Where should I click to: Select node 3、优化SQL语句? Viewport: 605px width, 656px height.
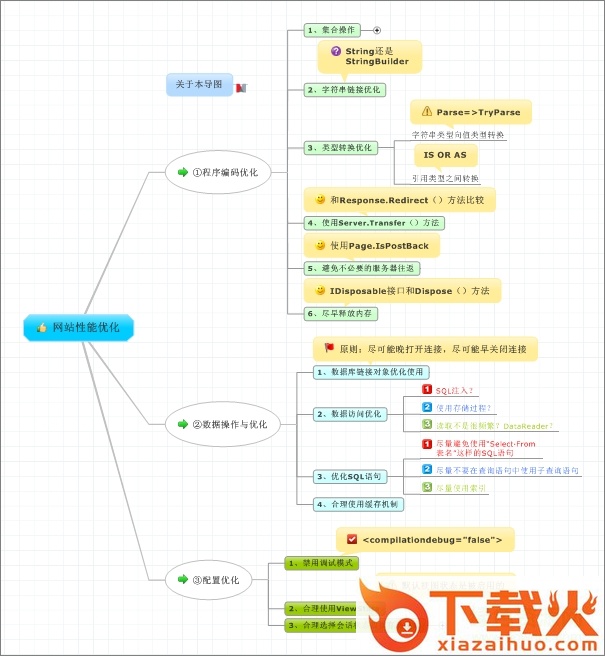click(x=350, y=477)
